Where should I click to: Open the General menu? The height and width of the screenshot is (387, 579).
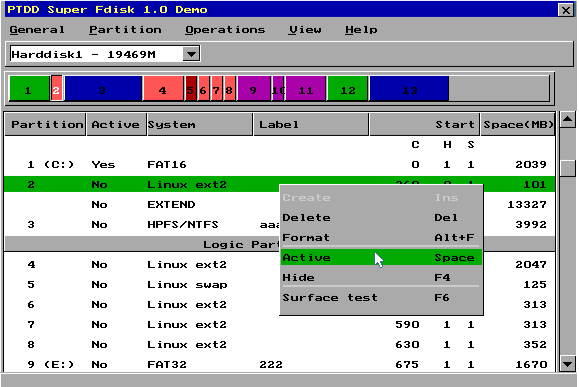[37, 30]
